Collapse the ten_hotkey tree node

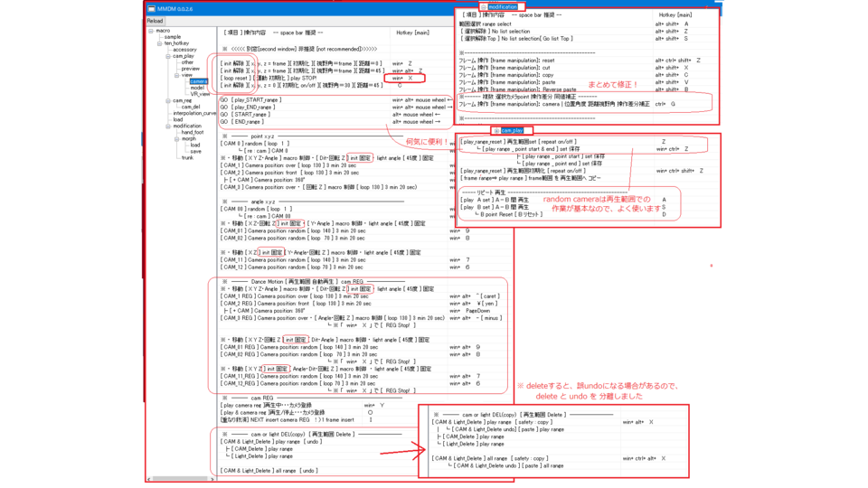click(x=159, y=43)
